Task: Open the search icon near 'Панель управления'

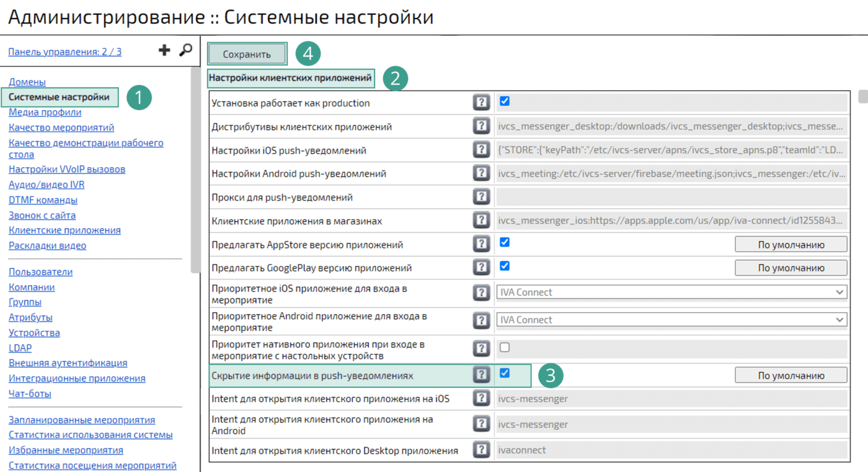Action: pyautogui.click(x=185, y=50)
